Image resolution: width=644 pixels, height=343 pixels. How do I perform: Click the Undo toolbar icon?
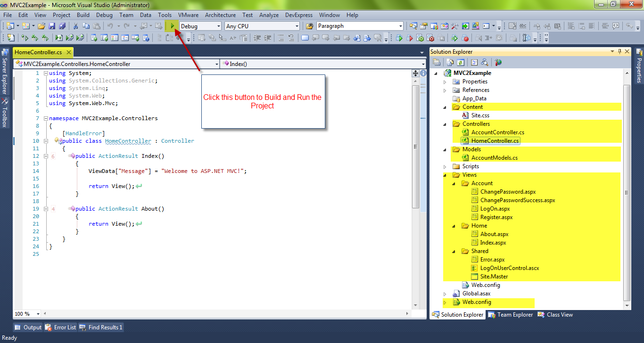coord(110,26)
